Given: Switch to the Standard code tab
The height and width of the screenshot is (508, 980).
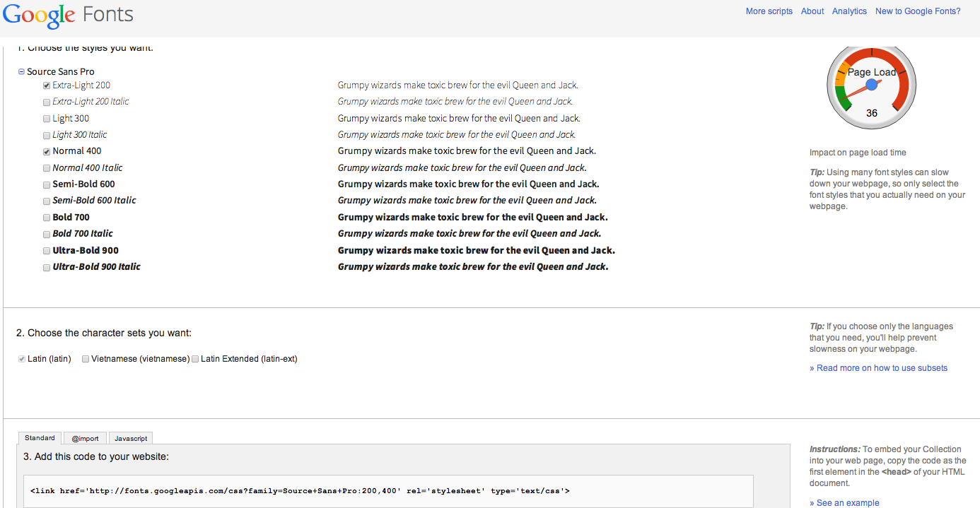Looking at the screenshot, I should pos(40,438).
